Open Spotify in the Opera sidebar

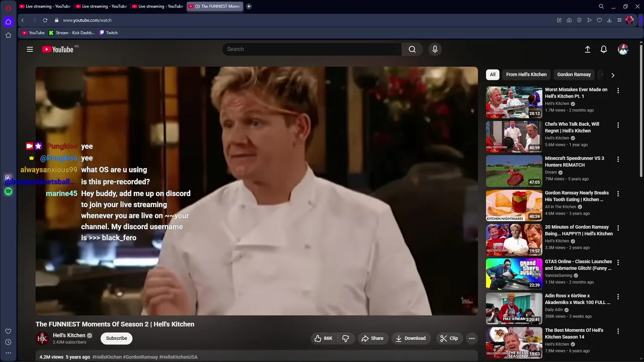coord(8,192)
